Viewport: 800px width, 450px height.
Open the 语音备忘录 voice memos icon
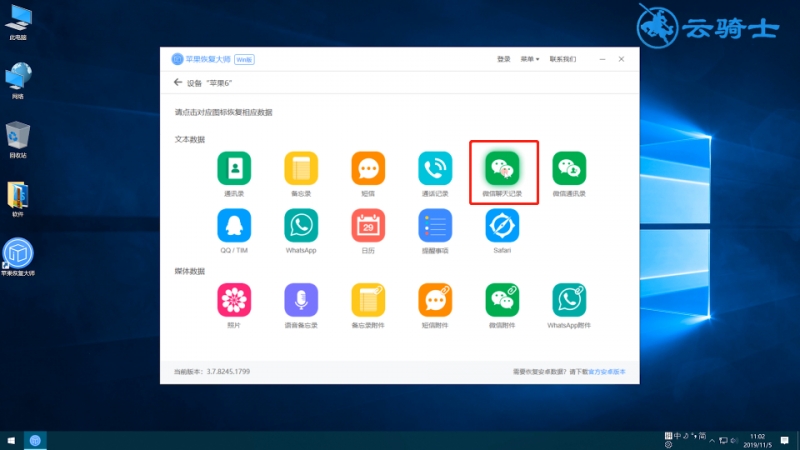(301, 300)
